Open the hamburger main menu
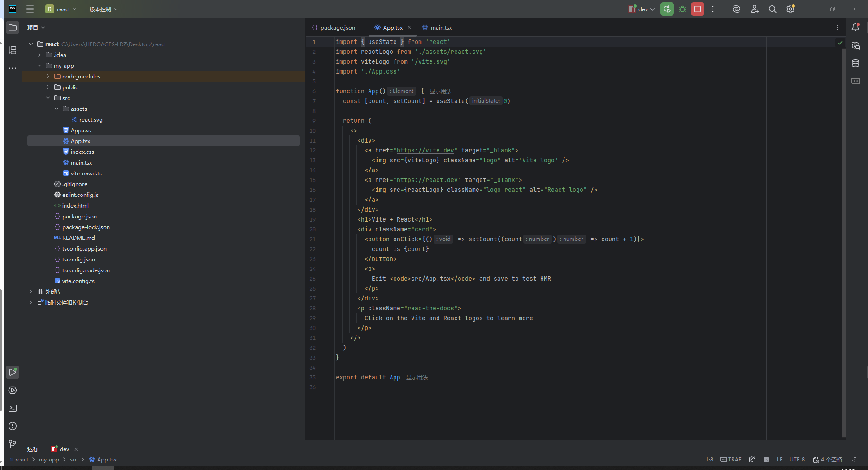Viewport: 868px width, 470px height. [x=30, y=9]
